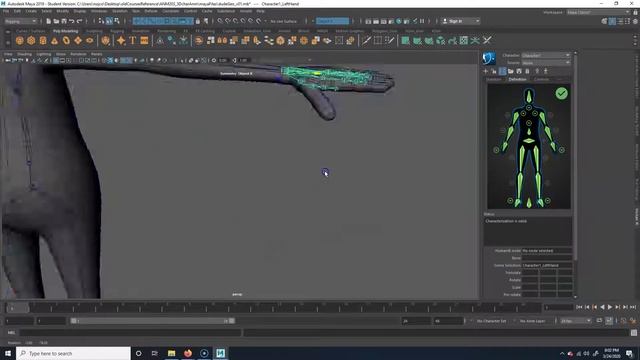Image resolution: width=640 pixels, height=360 pixels.
Task: Toggle select by object type mode
Action: coord(109,21)
